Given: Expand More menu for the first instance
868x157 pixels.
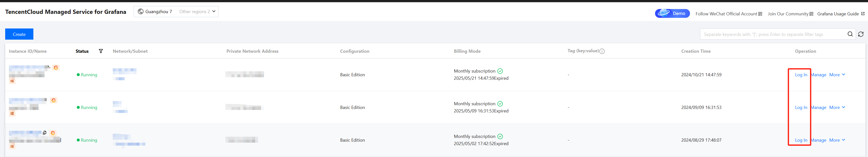Looking at the screenshot, I should pyautogui.click(x=837, y=75).
